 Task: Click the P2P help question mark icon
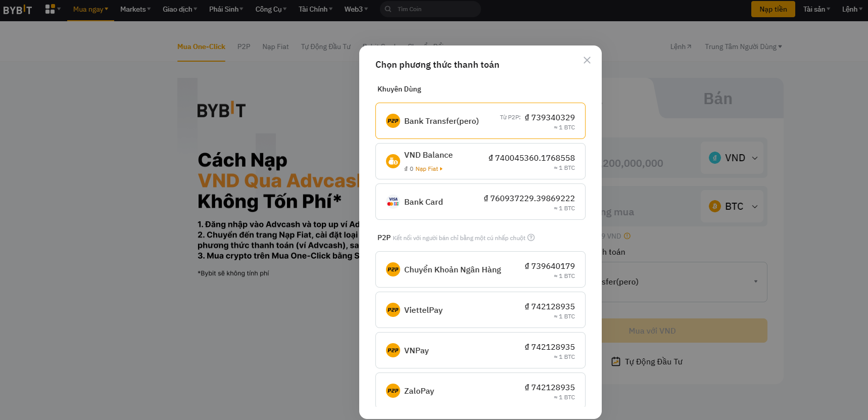531,238
